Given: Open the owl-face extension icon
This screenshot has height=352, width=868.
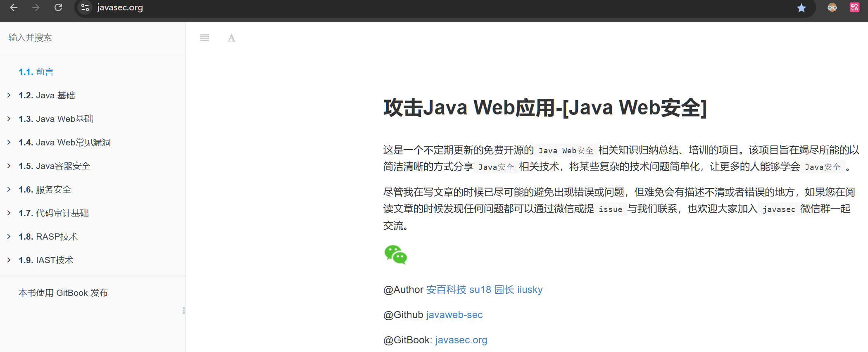Looking at the screenshot, I should pyautogui.click(x=832, y=7).
